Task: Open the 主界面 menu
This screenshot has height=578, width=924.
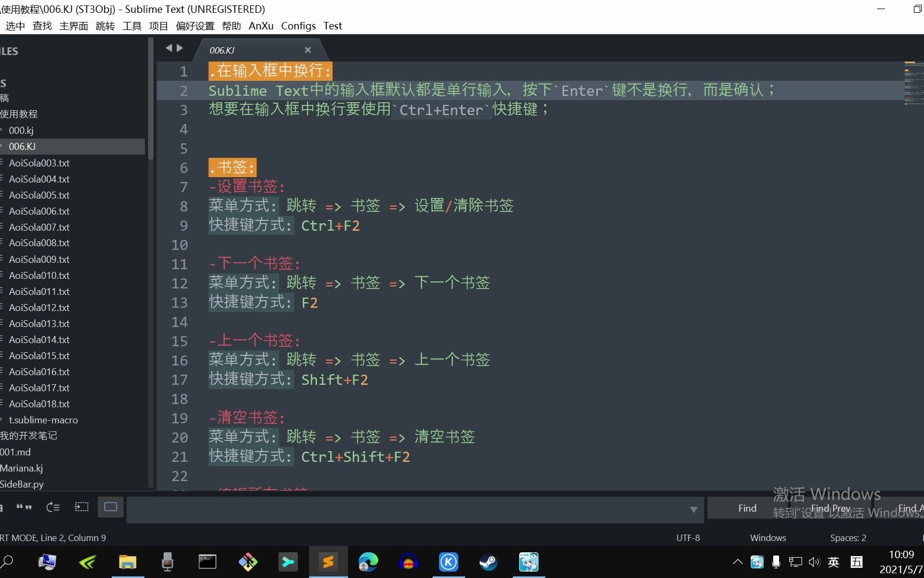Action: (74, 26)
